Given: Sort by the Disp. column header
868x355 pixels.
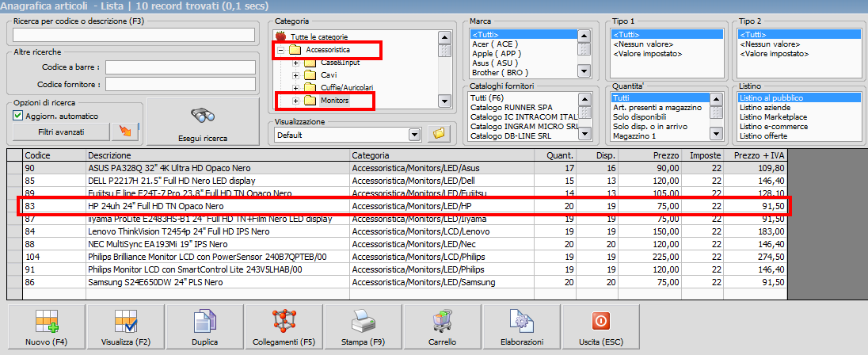Looking at the screenshot, I should pos(597,155).
